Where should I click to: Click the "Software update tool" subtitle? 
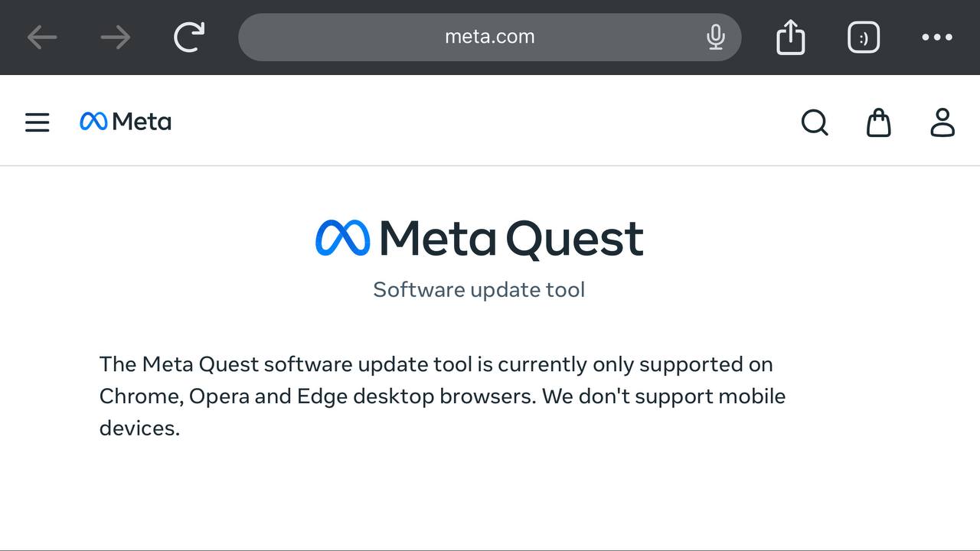[479, 290]
